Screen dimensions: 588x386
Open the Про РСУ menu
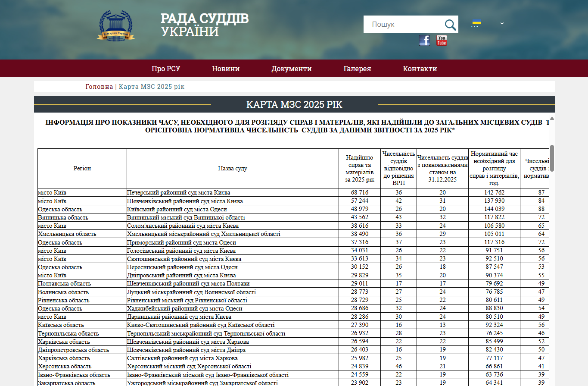click(166, 69)
